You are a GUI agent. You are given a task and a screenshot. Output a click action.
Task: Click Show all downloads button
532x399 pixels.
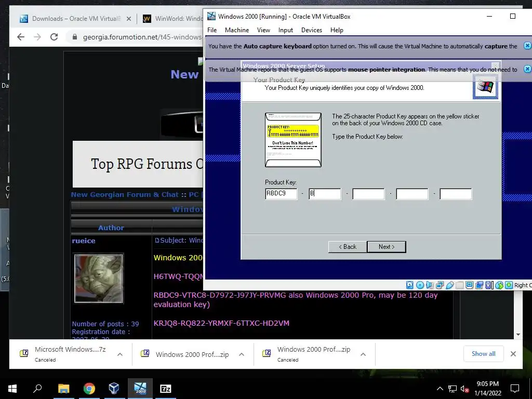pos(484,354)
